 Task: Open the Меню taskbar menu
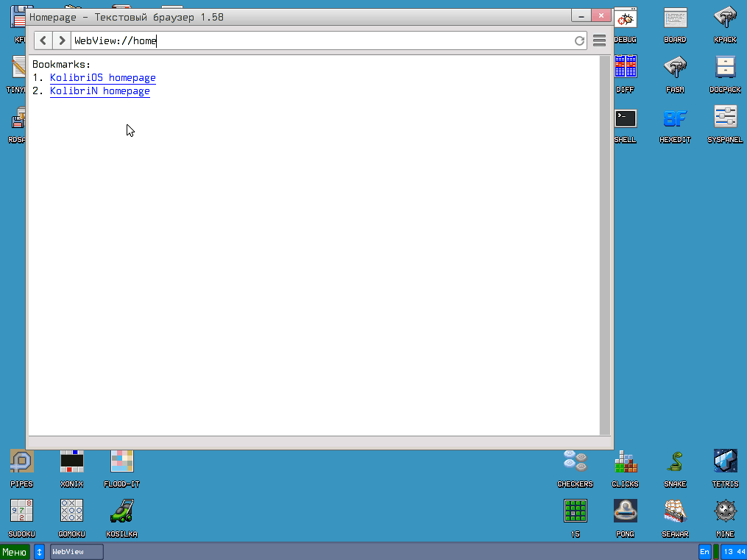[15, 551]
